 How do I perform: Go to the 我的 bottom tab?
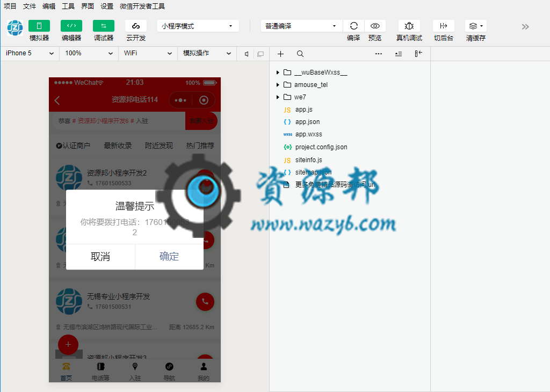(204, 372)
